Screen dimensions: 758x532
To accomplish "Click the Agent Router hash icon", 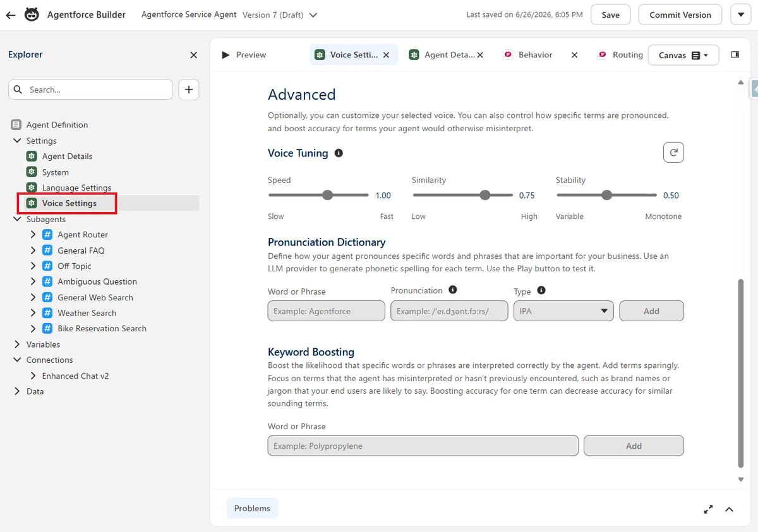I will point(47,234).
